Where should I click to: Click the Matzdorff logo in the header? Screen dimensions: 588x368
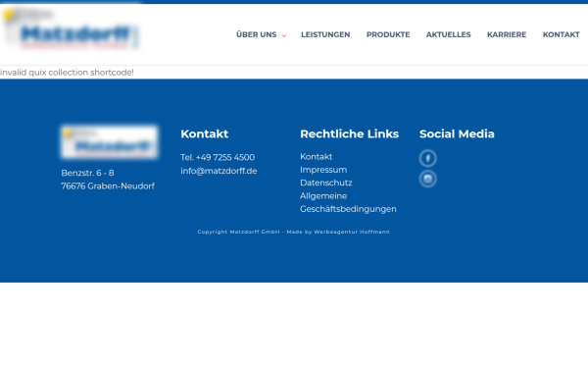71,29
